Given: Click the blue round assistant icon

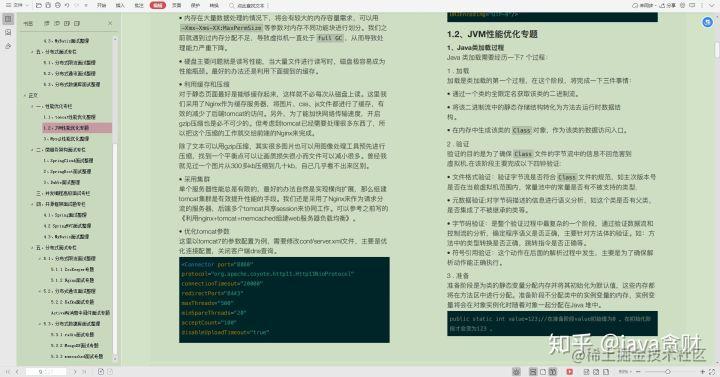Looking at the screenshot, I should [x=708, y=22].
